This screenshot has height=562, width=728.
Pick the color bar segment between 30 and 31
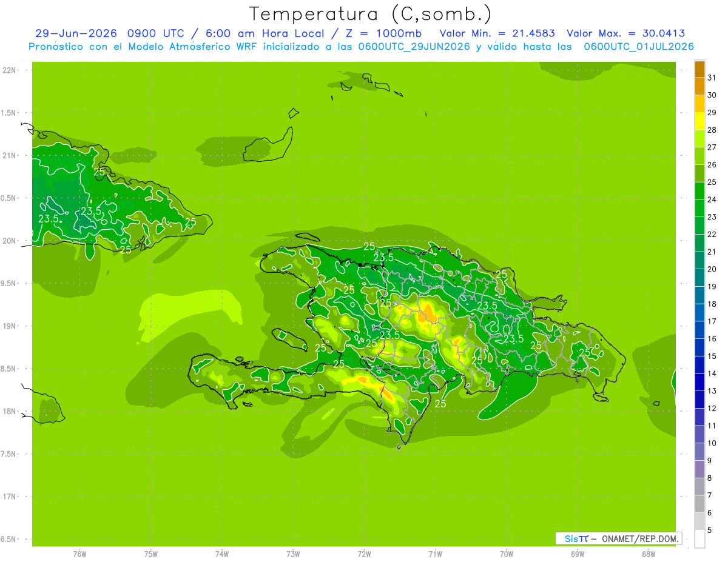coord(700,86)
